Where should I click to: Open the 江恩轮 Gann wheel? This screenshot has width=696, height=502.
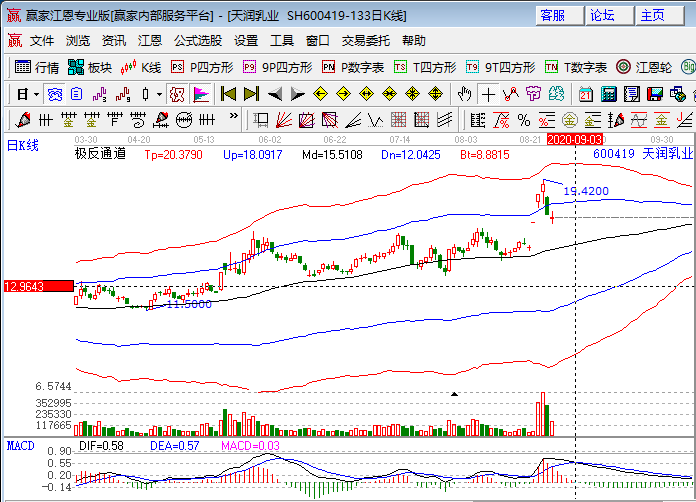[644, 67]
